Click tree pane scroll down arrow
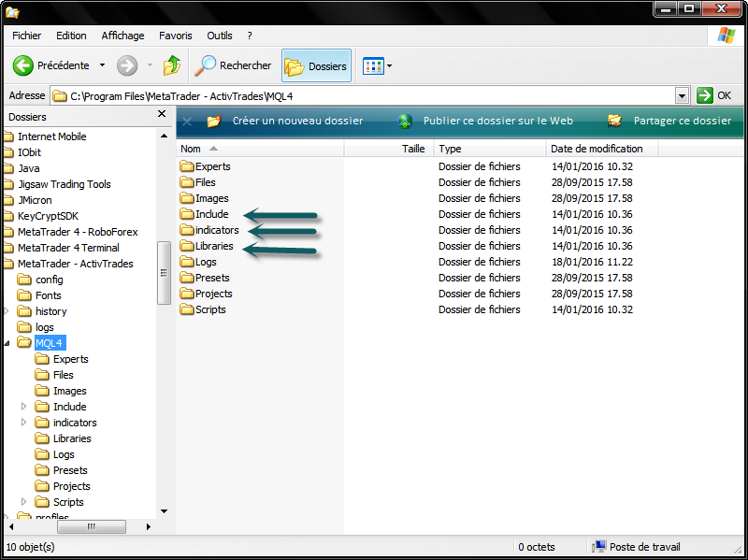 point(165,511)
